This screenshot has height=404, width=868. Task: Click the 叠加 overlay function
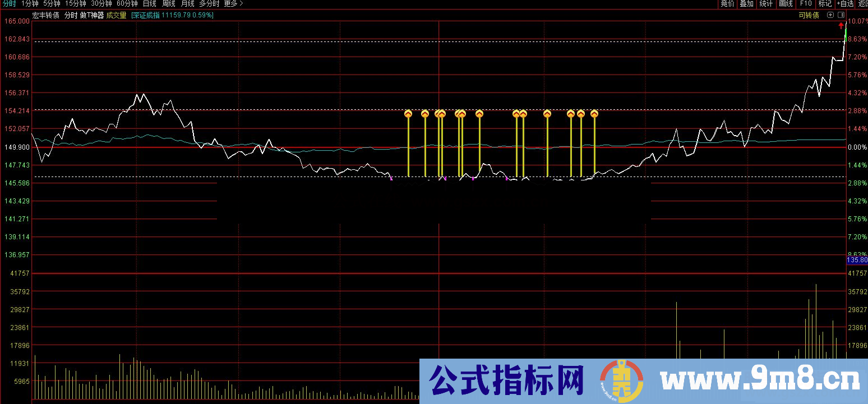(747, 3)
